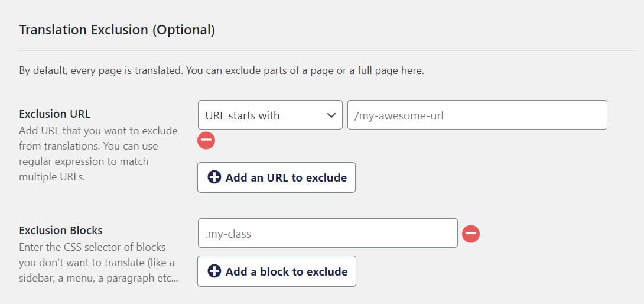Remove the .my-class exclusion block with minus icon
Image resolution: width=644 pixels, height=304 pixels.
pos(471,234)
